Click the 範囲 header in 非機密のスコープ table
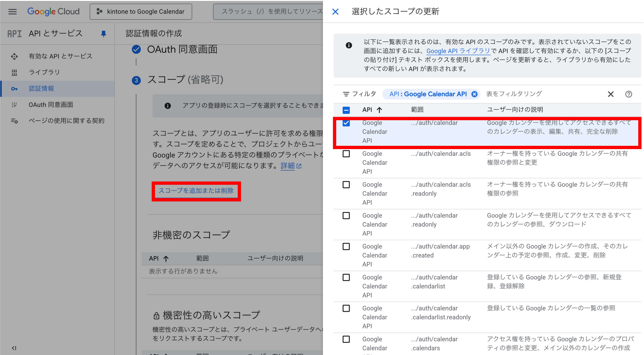Image resolution: width=644 pixels, height=355 pixels. pos(202,259)
